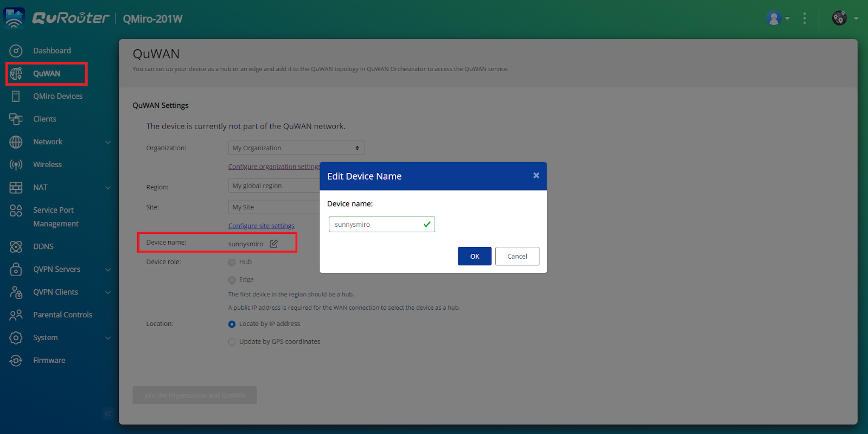868x434 pixels.
Task: Open the three-dot more options menu
Action: 805,18
